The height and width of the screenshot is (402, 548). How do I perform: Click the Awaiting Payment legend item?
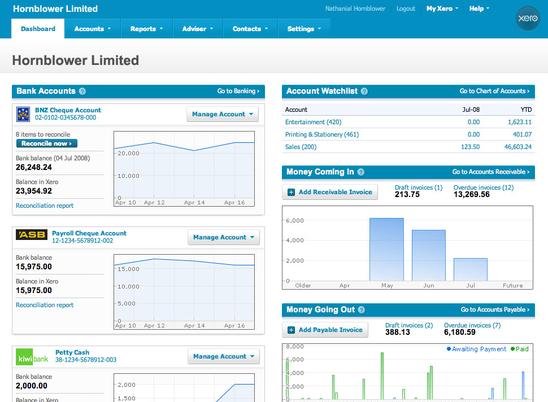(x=476, y=349)
